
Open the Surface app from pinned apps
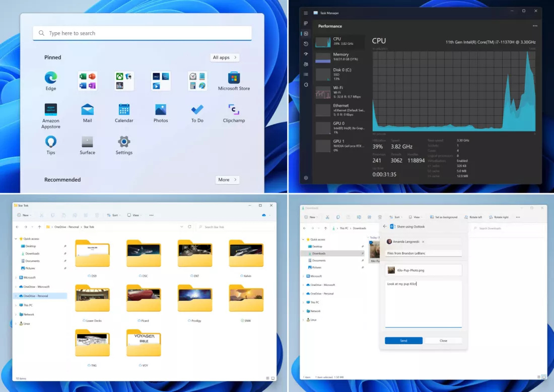[x=87, y=145]
